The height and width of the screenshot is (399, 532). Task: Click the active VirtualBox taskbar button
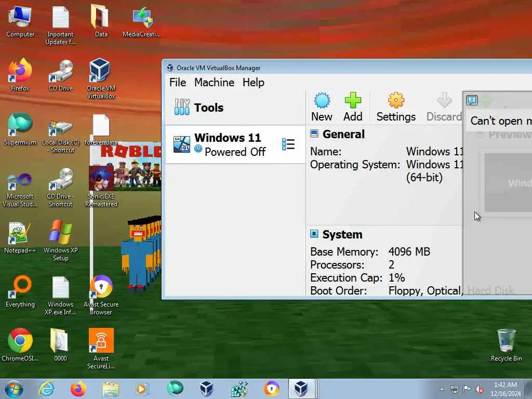[301, 389]
